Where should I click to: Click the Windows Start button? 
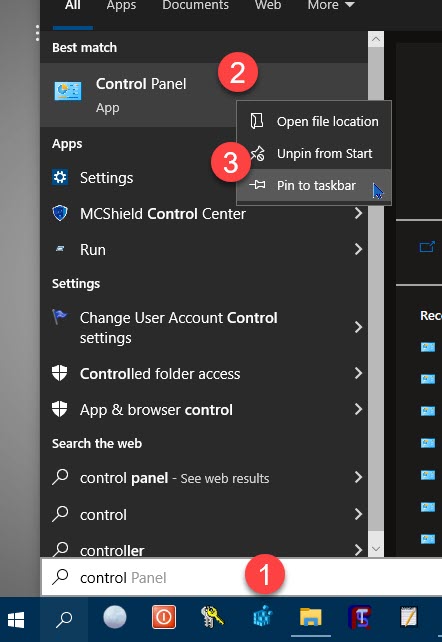(x=16, y=619)
